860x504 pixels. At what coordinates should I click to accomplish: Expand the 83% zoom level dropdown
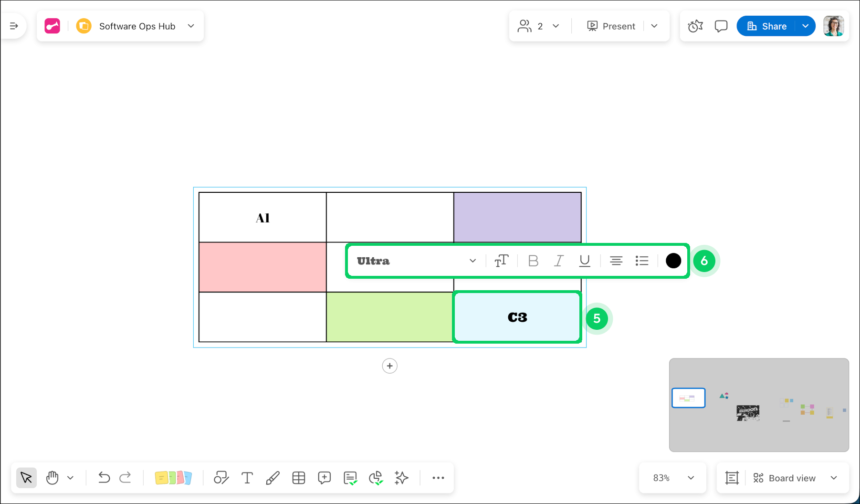coord(673,478)
